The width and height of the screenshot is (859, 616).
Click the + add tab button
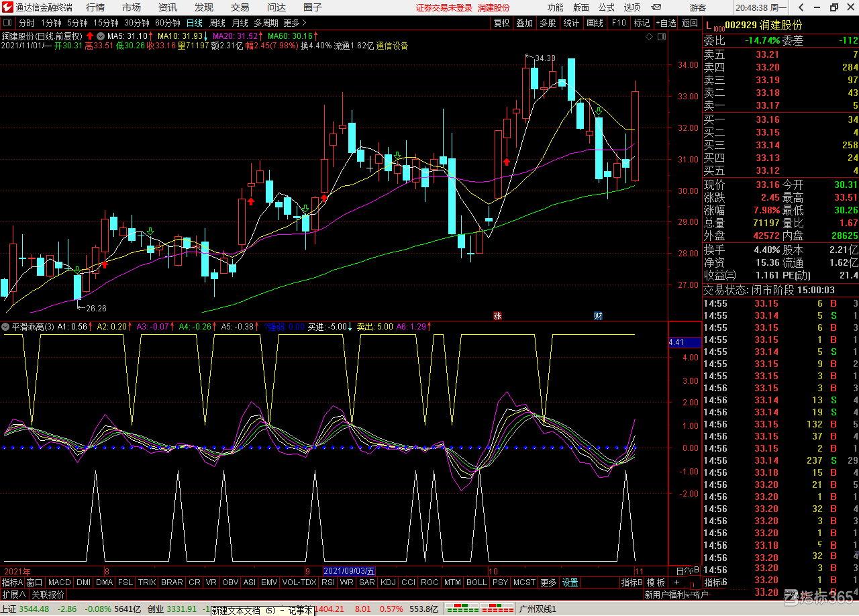click(x=676, y=582)
